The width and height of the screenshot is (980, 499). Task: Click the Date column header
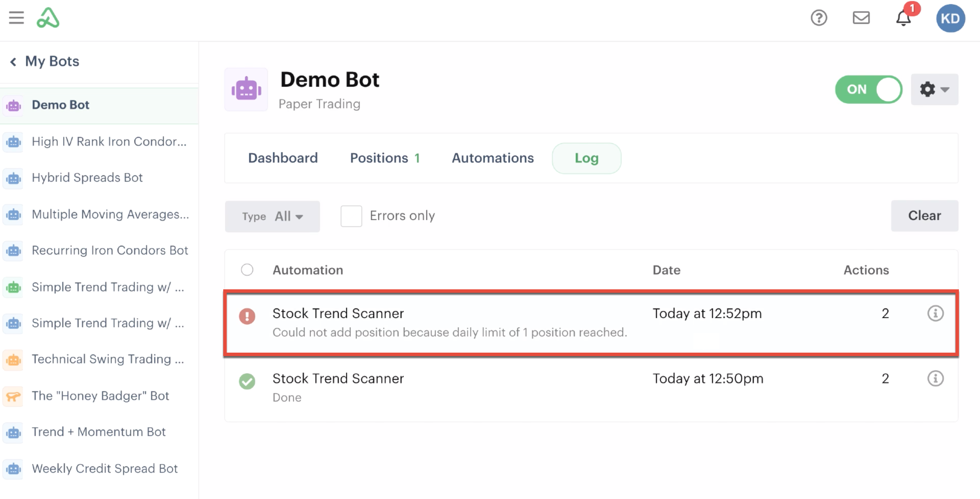pyautogui.click(x=667, y=270)
